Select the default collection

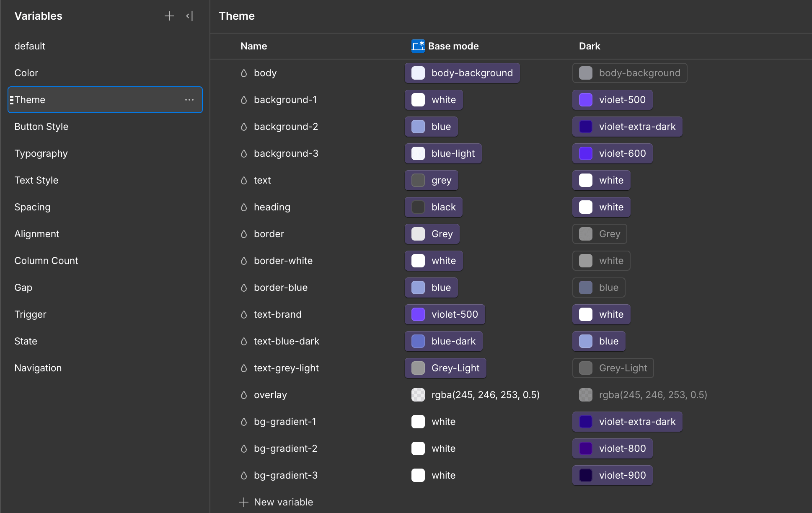tap(105, 46)
